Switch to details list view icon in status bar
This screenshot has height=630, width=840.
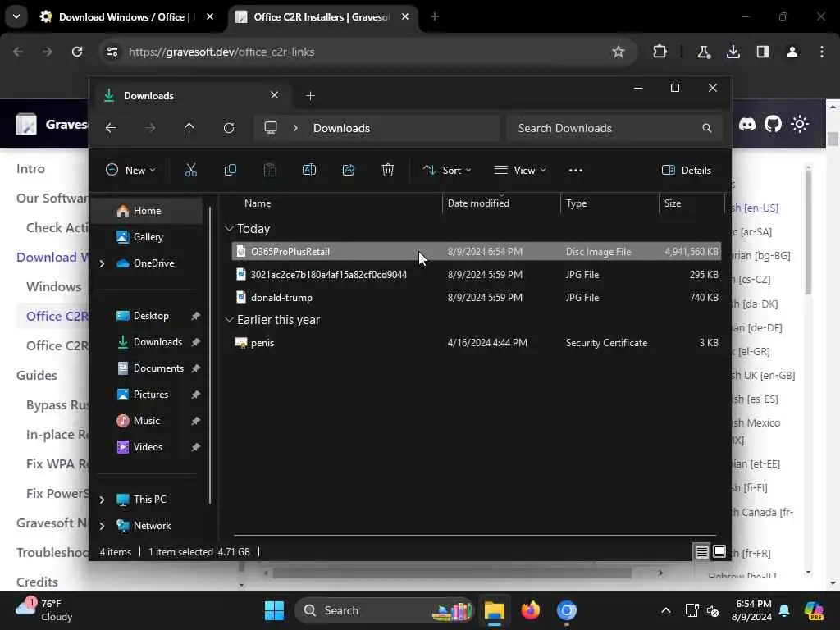pyautogui.click(x=702, y=551)
